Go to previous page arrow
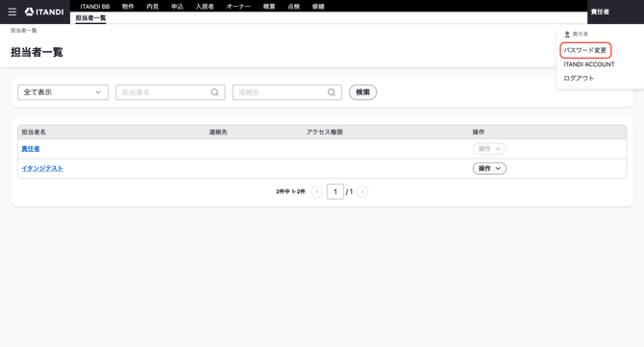The height and width of the screenshot is (347, 644). tap(316, 192)
